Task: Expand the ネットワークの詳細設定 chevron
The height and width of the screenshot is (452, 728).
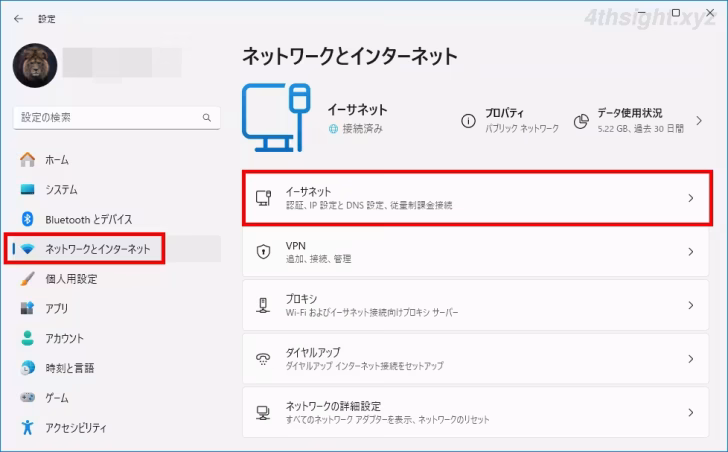Action: point(691,413)
